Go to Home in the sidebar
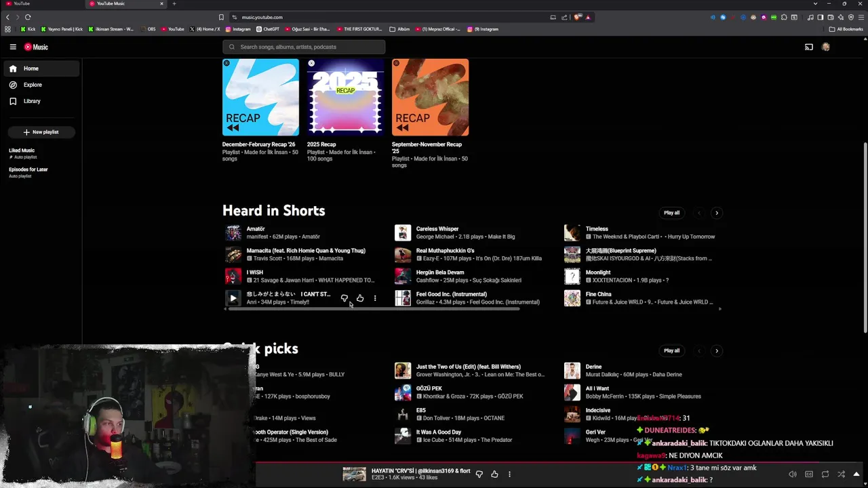 coord(41,68)
